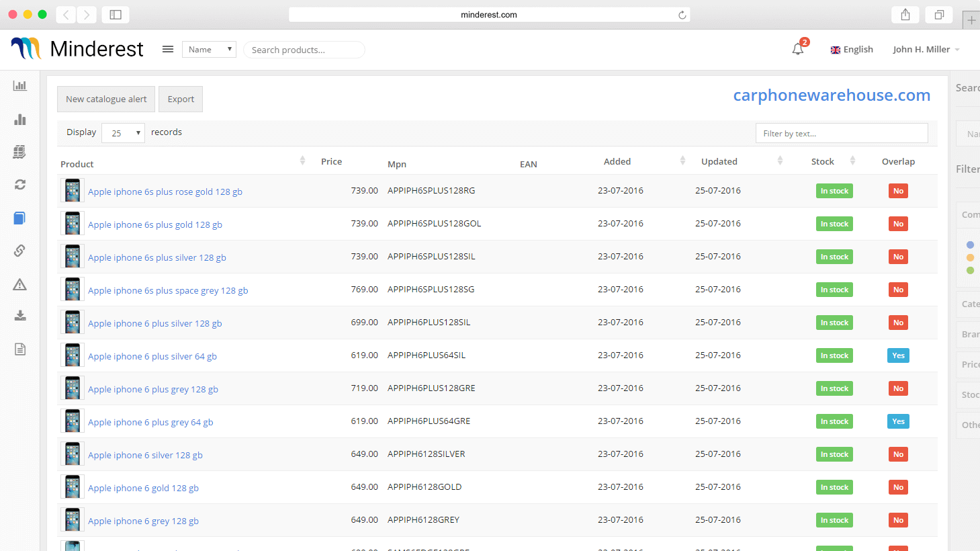Click the browser share icon
This screenshot has width=980, height=551.
(x=905, y=15)
